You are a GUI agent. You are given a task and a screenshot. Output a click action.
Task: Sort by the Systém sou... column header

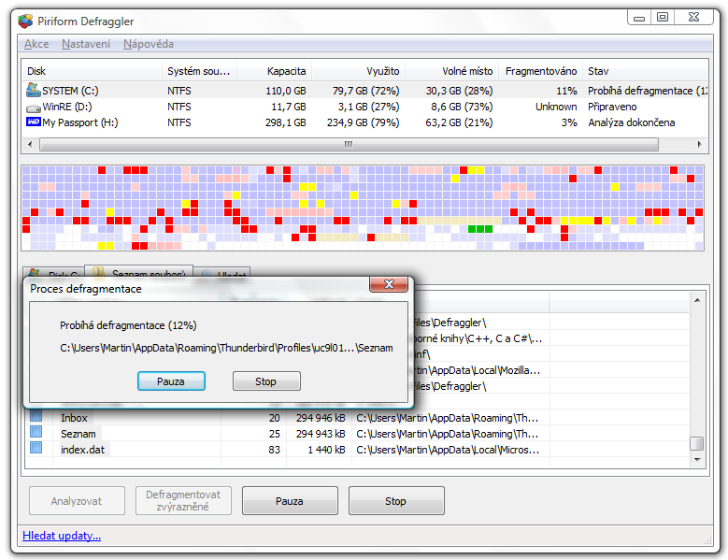click(199, 71)
